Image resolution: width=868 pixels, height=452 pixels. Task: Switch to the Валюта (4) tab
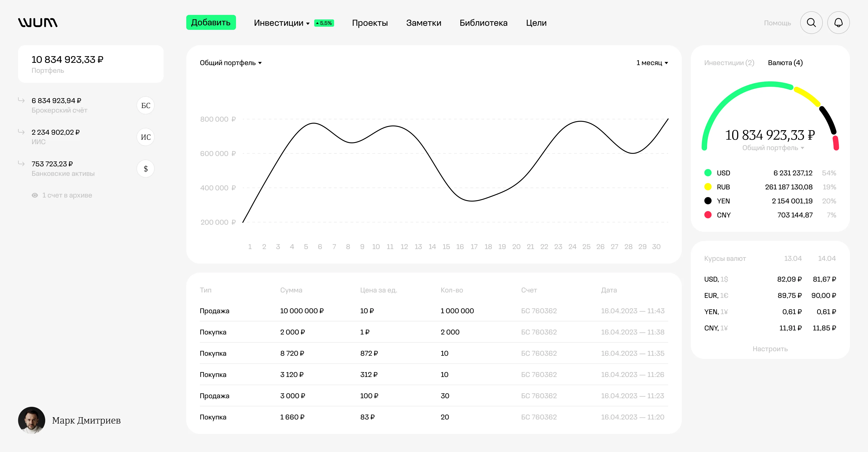coord(785,63)
